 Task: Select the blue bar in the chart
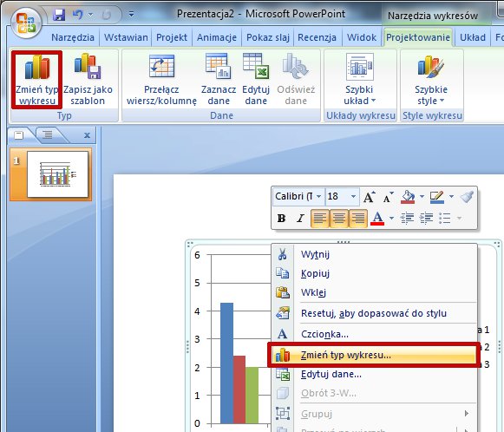(x=226, y=363)
